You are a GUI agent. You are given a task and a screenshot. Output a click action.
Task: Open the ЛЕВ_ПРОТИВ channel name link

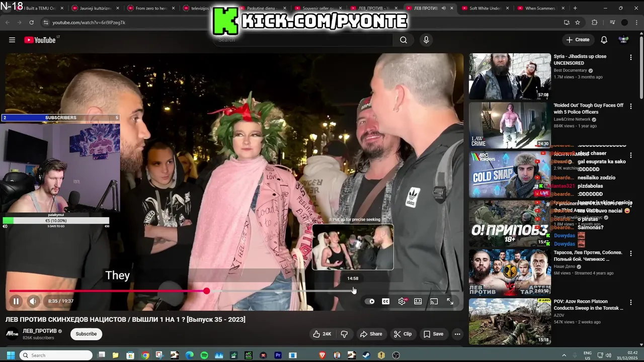[x=40, y=331]
